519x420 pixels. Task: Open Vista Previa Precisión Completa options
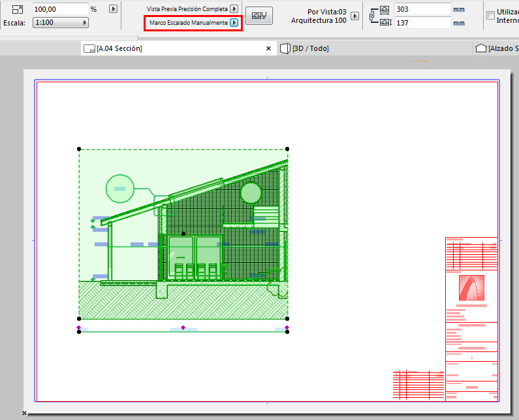click(x=234, y=9)
